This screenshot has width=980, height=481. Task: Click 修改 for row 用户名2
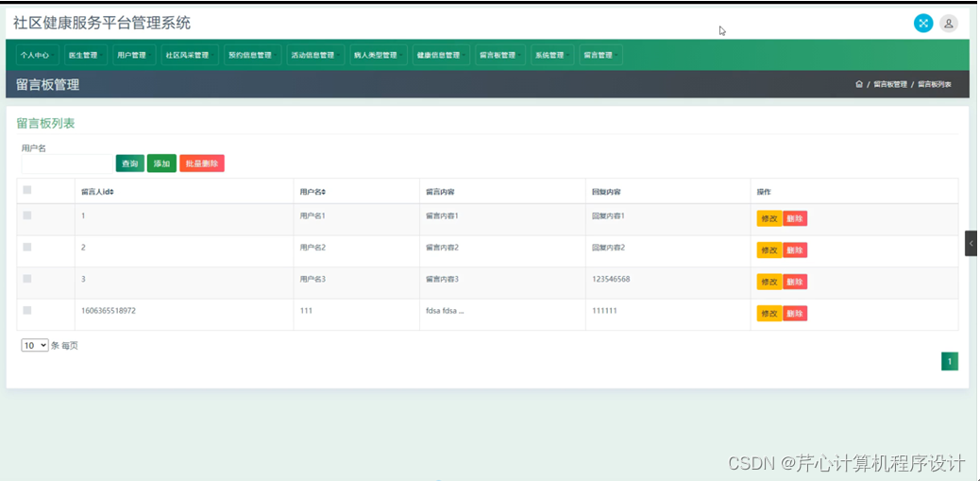769,250
